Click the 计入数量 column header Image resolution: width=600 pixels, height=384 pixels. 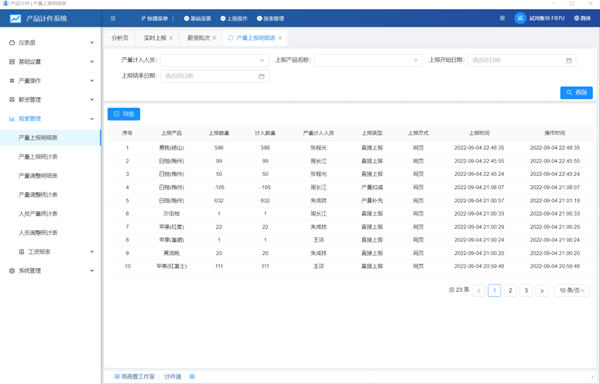(265, 133)
